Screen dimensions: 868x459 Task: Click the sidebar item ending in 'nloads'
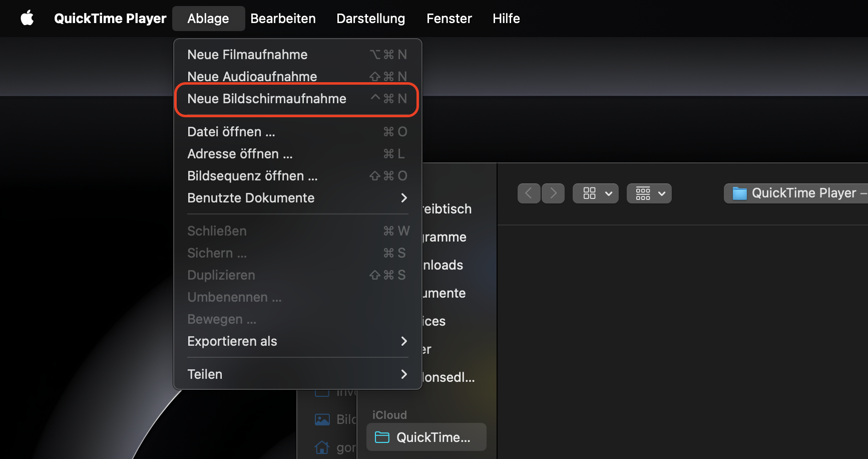(x=443, y=265)
